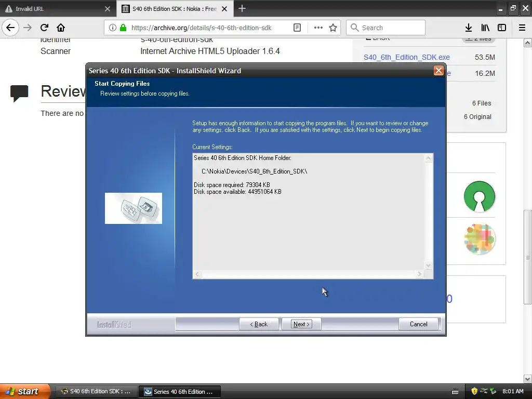The image size is (532, 399).
Task: Click 'Disk space available: 44951064 KB' text
Action: [237, 192]
